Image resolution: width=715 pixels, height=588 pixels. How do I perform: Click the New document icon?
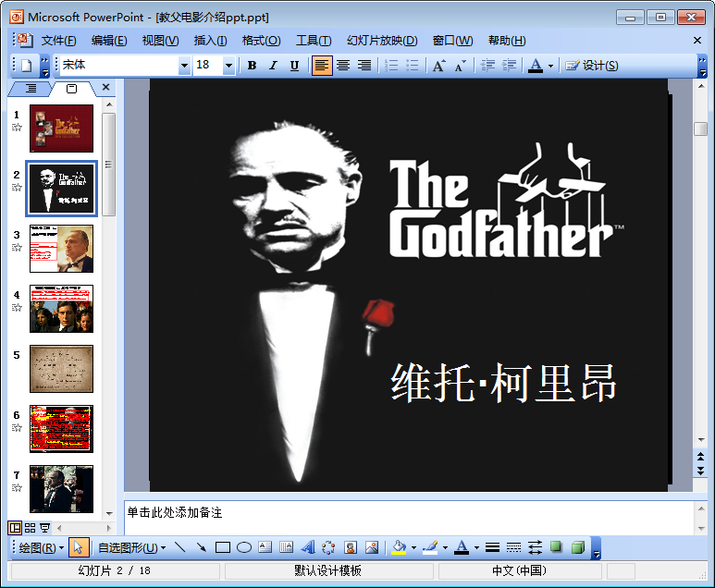(27, 66)
